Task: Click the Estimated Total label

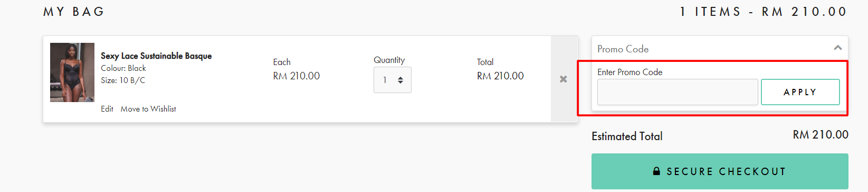Action: (627, 136)
